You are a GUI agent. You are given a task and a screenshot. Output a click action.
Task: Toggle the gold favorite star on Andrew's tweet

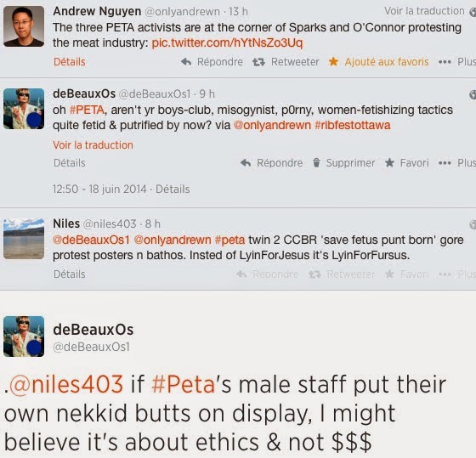pyautogui.click(x=333, y=62)
